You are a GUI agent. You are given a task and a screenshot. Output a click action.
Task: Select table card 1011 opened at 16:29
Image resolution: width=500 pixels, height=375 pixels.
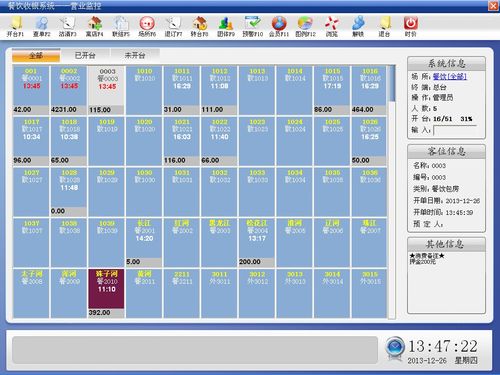tap(182, 90)
